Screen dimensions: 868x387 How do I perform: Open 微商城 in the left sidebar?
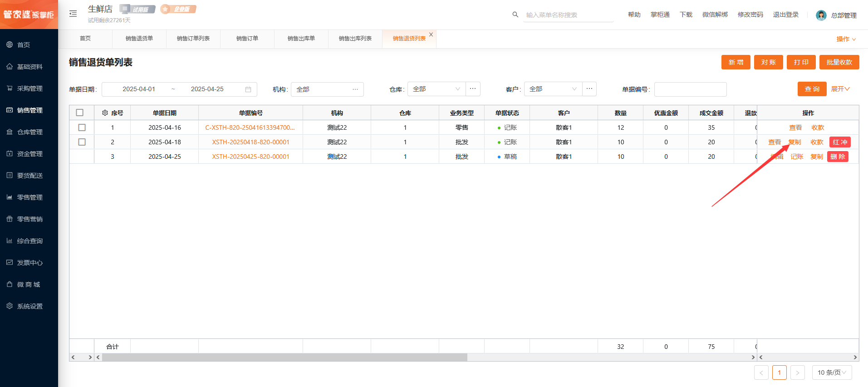(29, 284)
